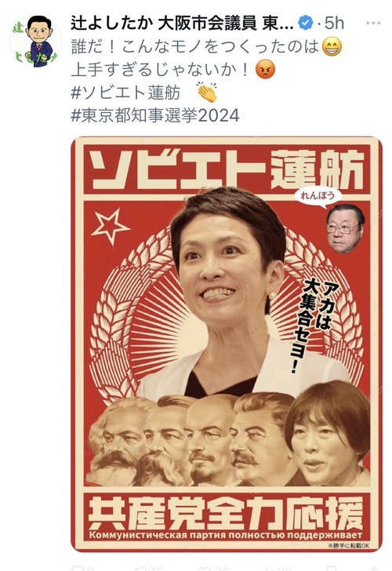Open the attached red poster image
Screen dimensions: 392x571
click(x=227, y=344)
